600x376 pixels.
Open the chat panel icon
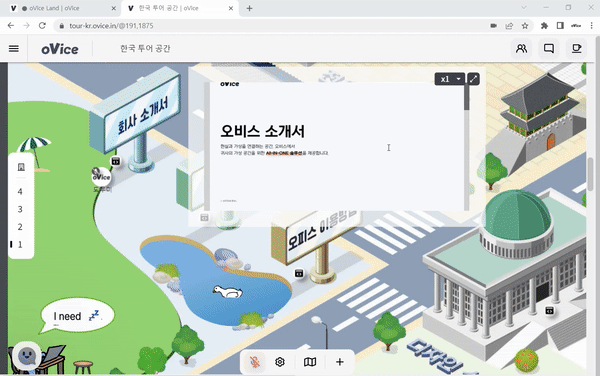tap(549, 49)
